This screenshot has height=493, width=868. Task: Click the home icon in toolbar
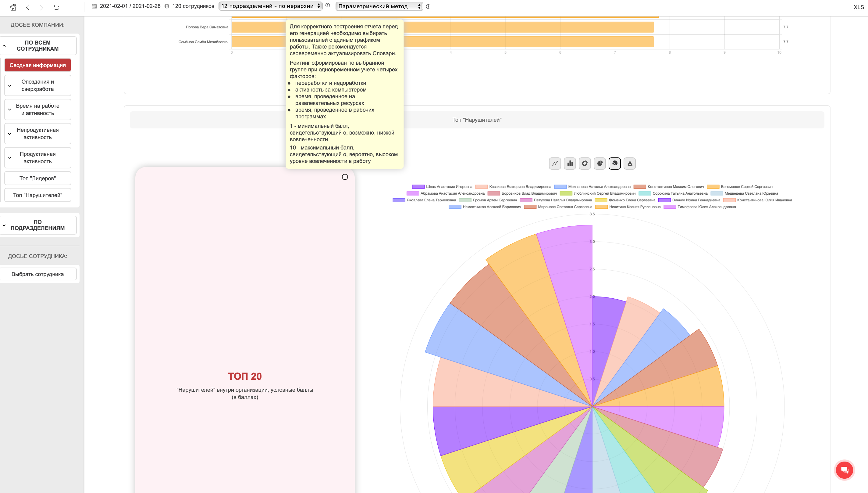click(13, 7)
